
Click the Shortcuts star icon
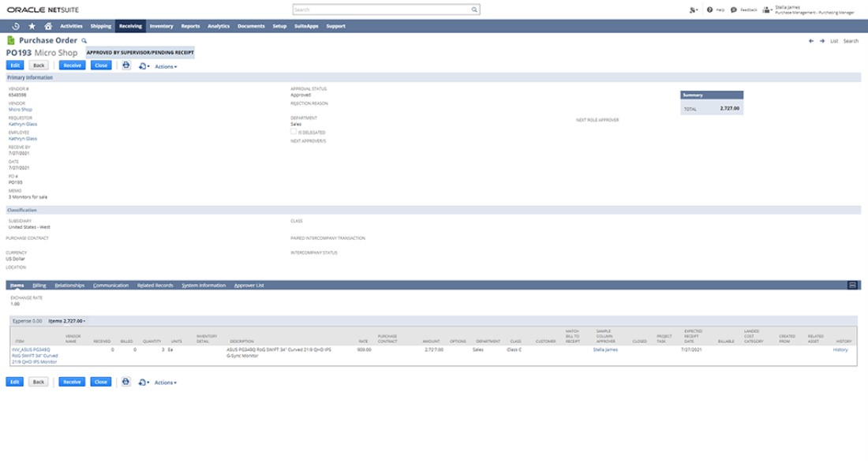pyautogui.click(x=32, y=26)
